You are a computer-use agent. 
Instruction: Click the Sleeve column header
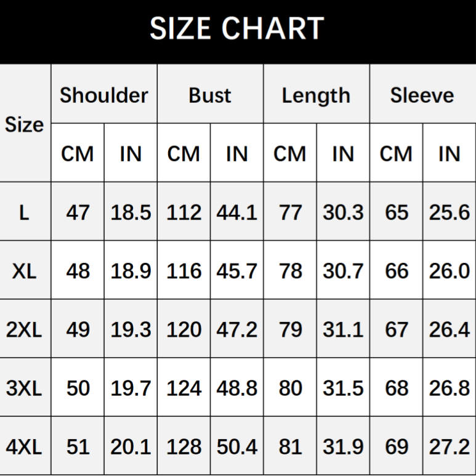422,95
